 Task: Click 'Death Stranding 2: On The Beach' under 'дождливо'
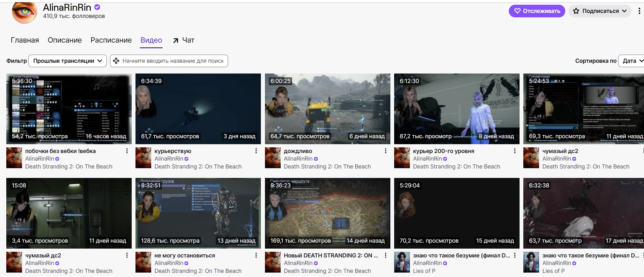(327, 167)
